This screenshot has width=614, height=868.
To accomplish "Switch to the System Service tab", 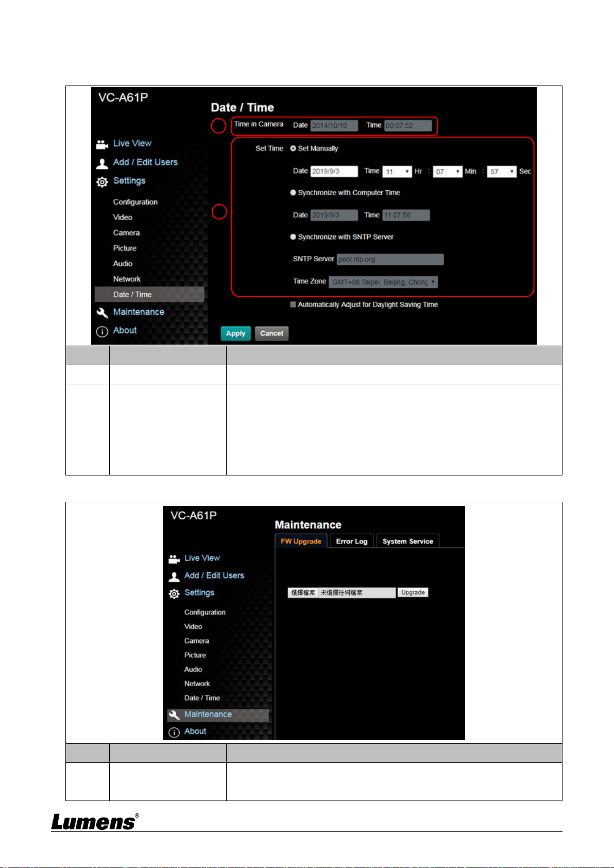I will tap(408, 541).
